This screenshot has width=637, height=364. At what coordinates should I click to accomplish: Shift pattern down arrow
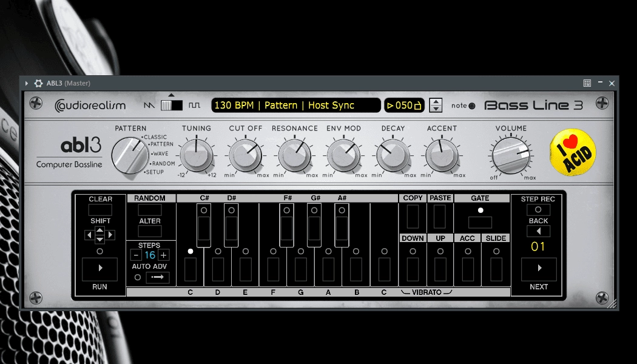99,240
